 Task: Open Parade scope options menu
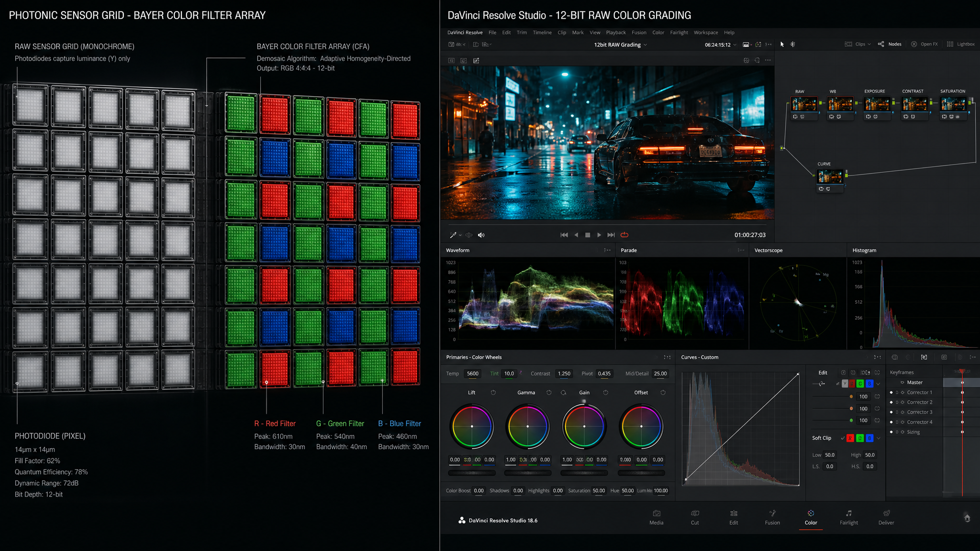(x=741, y=250)
